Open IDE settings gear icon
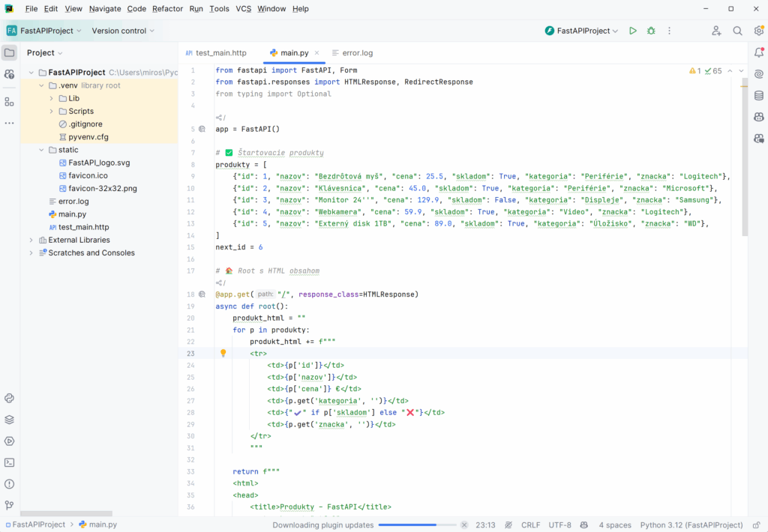Image resolution: width=768 pixels, height=532 pixels. 759,31
